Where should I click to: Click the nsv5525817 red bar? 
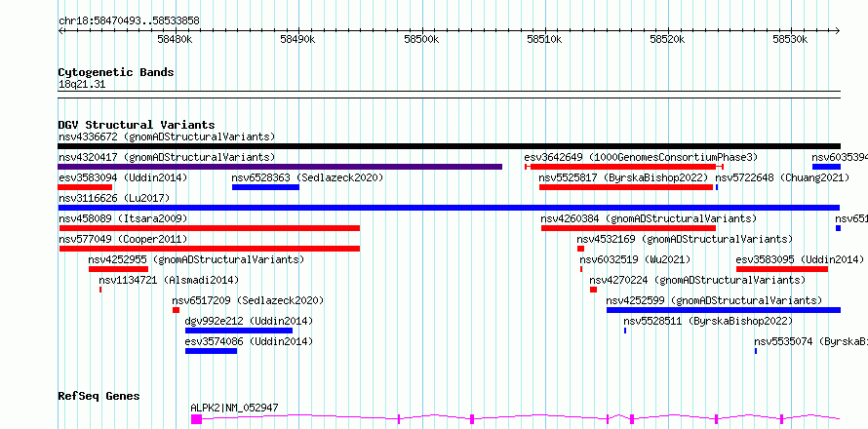[x=626, y=187]
